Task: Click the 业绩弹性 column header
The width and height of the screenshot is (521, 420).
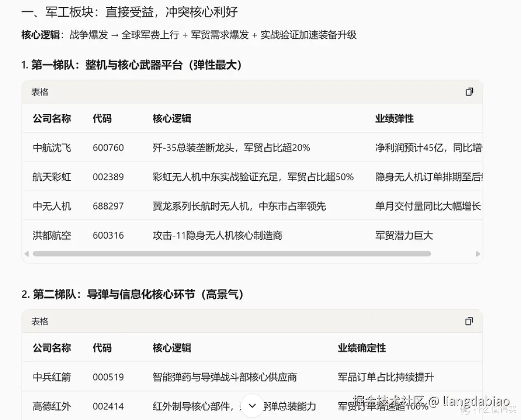Action: pyautogui.click(x=394, y=119)
